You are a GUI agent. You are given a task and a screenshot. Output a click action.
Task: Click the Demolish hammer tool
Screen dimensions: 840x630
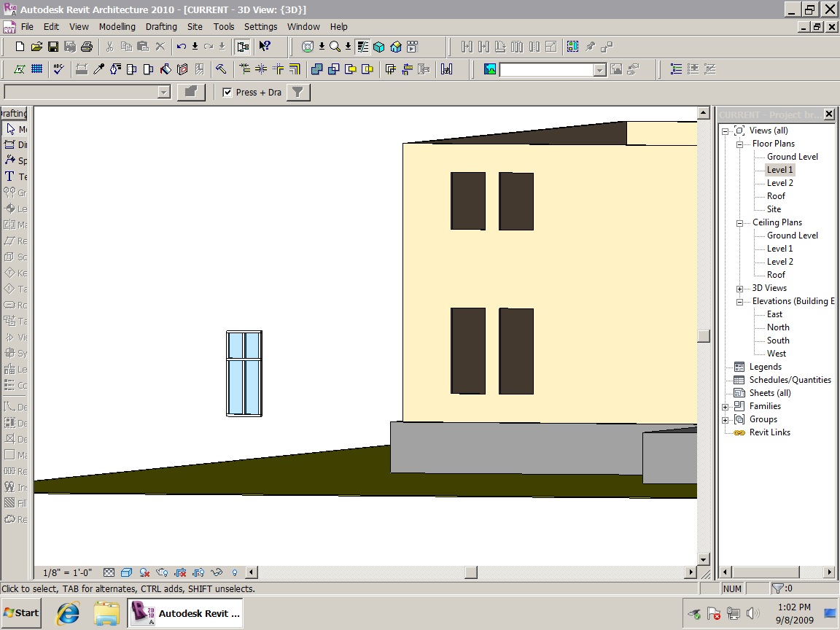pos(220,69)
